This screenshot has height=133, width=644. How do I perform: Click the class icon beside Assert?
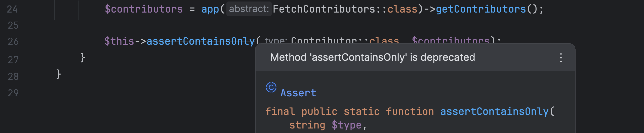tap(271, 88)
